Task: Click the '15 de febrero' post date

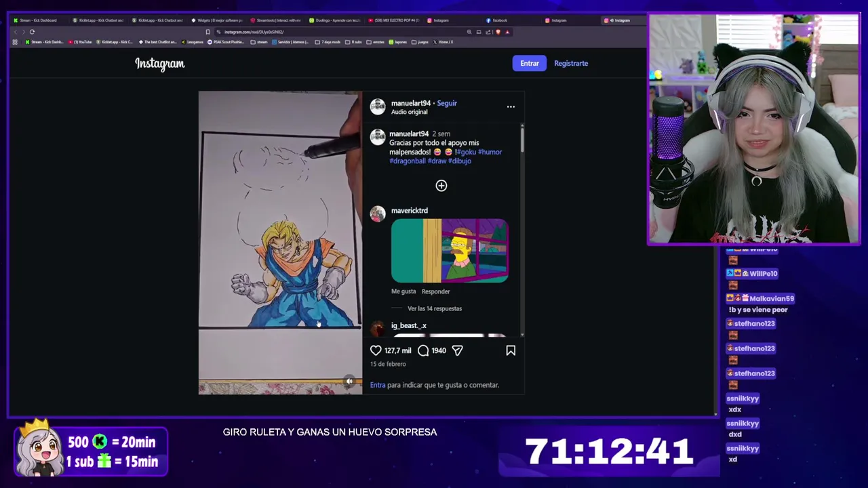Action: click(388, 364)
